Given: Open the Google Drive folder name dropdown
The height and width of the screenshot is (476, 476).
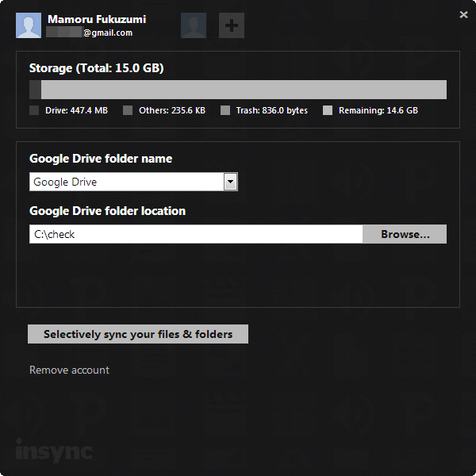Looking at the screenshot, I should pyautogui.click(x=230, y=182).
